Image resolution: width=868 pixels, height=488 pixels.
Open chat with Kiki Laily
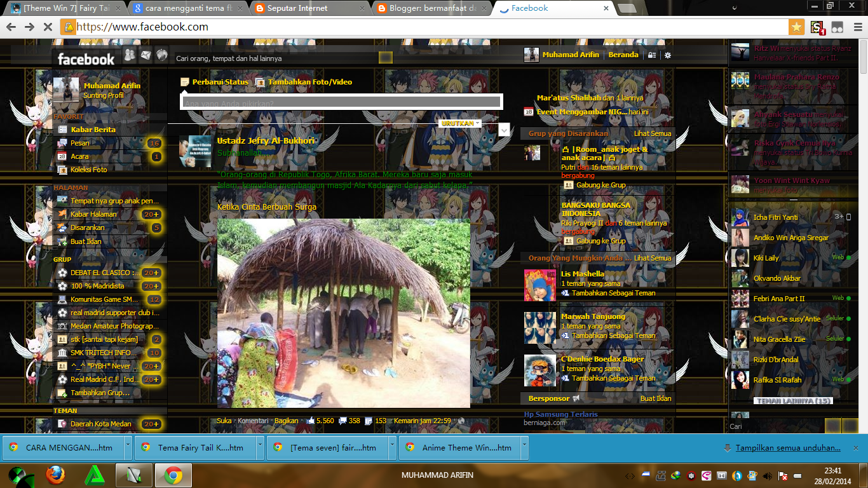click(791, 258)
